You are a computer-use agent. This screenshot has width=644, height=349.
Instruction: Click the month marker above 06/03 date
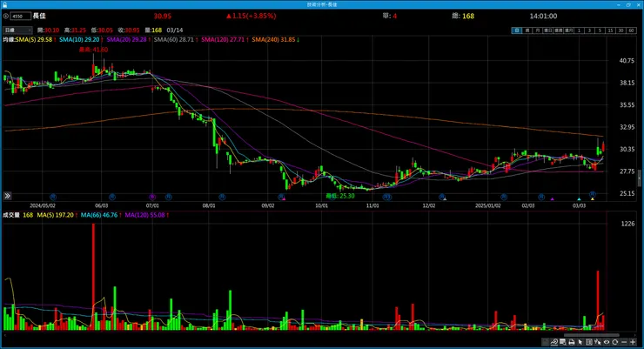coord(111,197)
